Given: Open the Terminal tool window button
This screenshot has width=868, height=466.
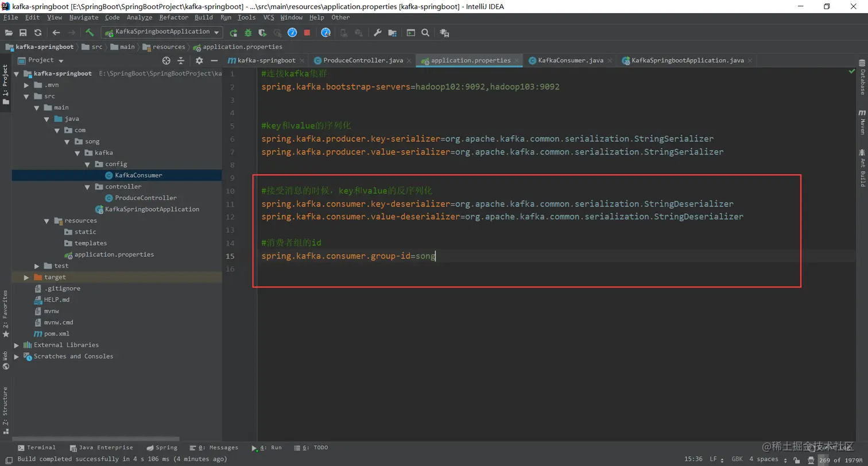Looking at the screenshot, I should click(37, 448).
